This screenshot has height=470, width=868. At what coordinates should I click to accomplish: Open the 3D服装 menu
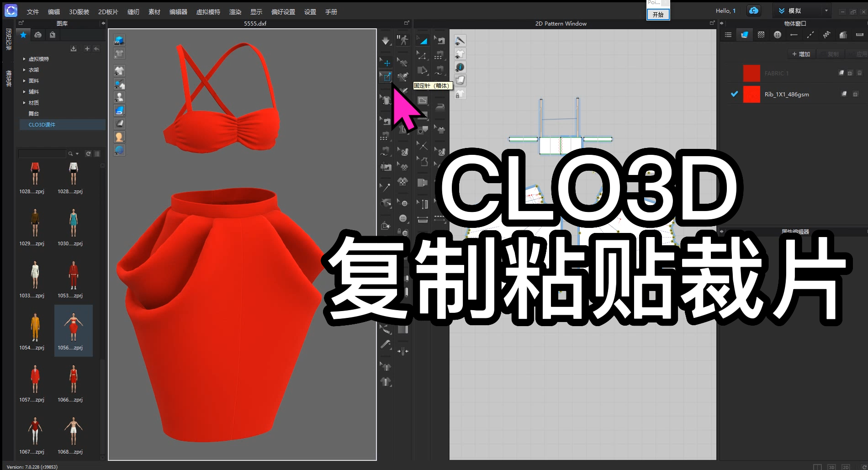tap(79, 12)
